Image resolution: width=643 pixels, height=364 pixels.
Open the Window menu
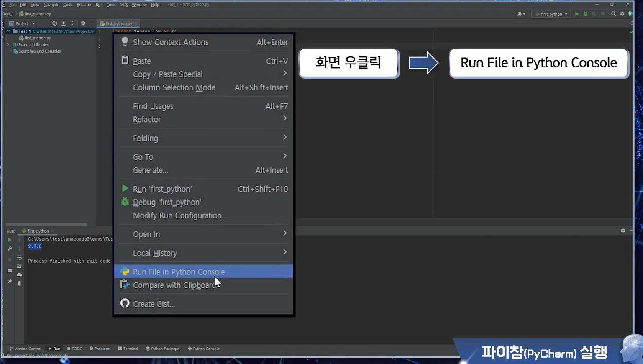pos(139,5)
